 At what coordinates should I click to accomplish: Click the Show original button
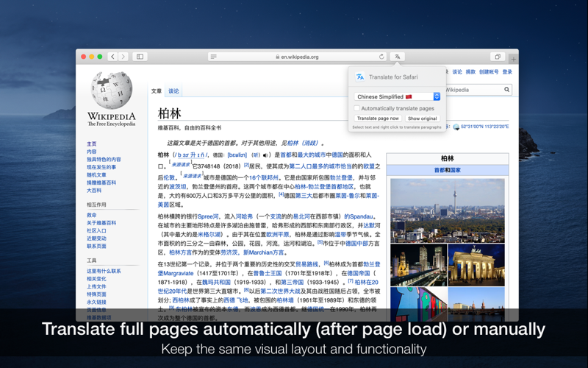pos(422,118)
